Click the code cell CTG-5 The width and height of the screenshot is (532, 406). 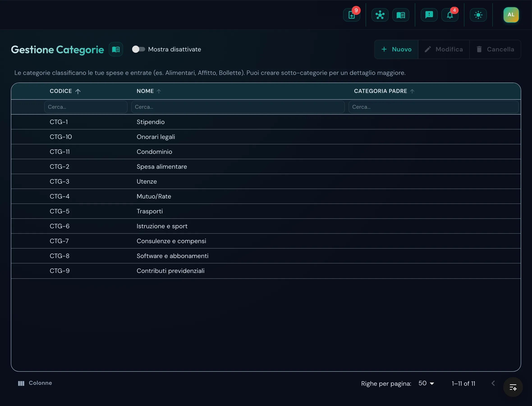coord(60,211)
